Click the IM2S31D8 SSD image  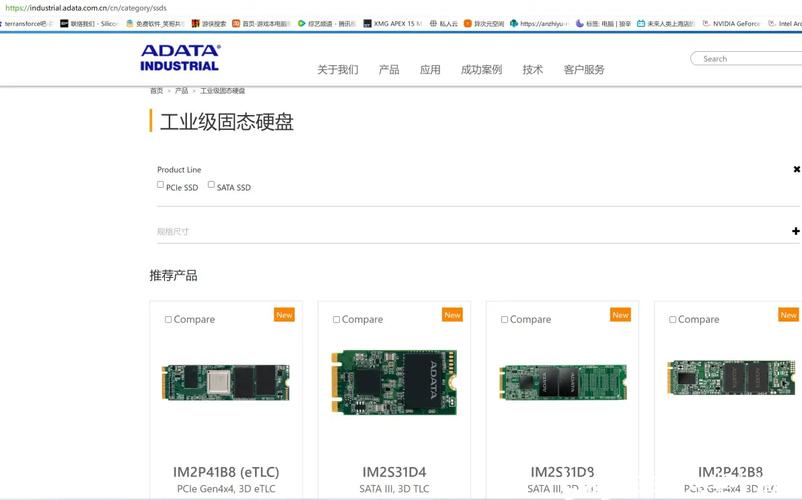[x=563, y=382]
